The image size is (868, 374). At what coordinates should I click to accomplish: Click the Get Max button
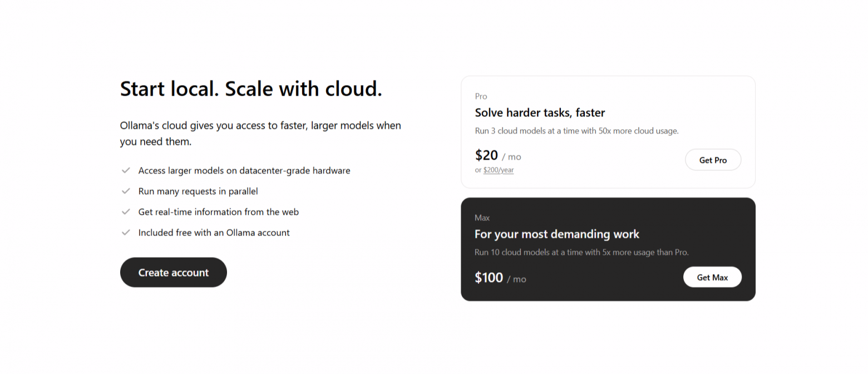click(712, 277)
